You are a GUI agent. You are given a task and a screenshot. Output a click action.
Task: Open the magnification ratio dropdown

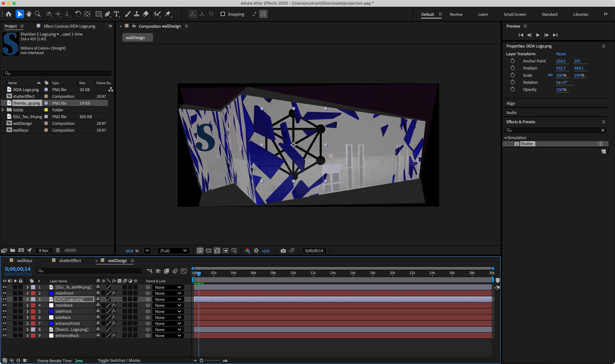coord(147,250)
